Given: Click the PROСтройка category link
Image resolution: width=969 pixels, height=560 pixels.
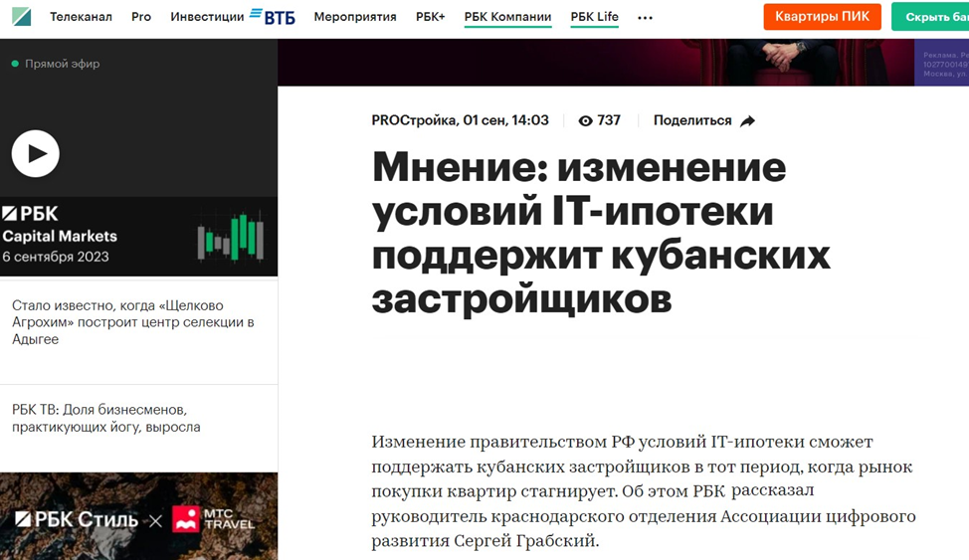Looking at the screenshot, I should [x=414, y=120].
